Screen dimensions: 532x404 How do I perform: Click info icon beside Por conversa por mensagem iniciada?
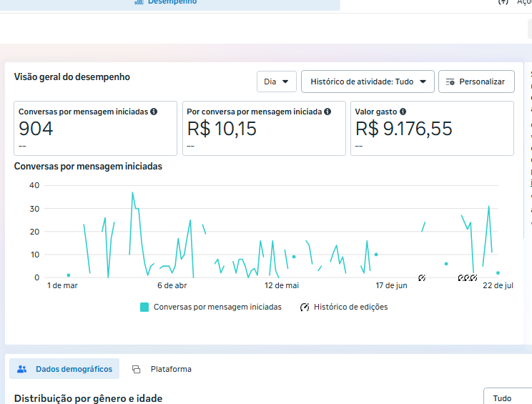(327, 112)
